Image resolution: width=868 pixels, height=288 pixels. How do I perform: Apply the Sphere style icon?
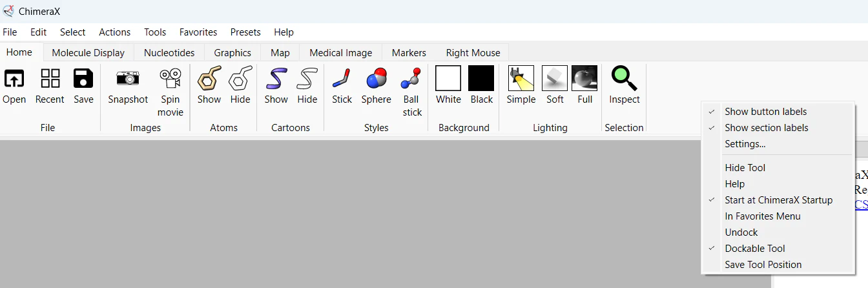tap(376, 79)
